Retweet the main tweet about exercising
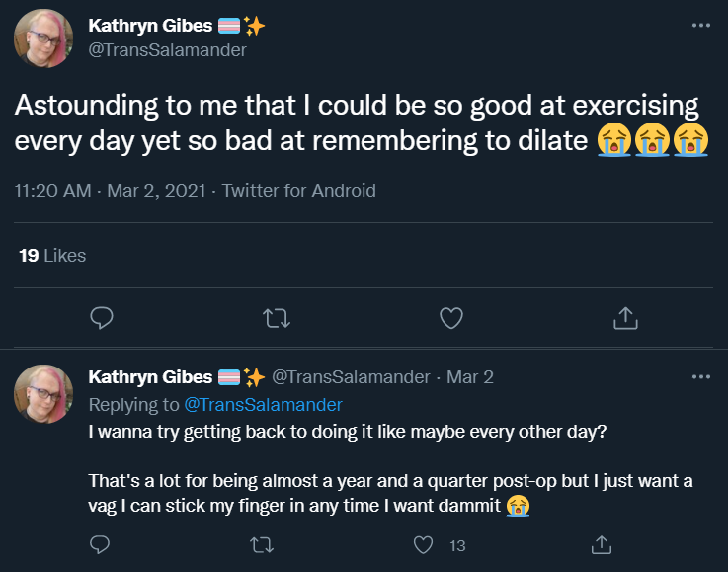The image size is (728, 572). [x=277, y=318]
